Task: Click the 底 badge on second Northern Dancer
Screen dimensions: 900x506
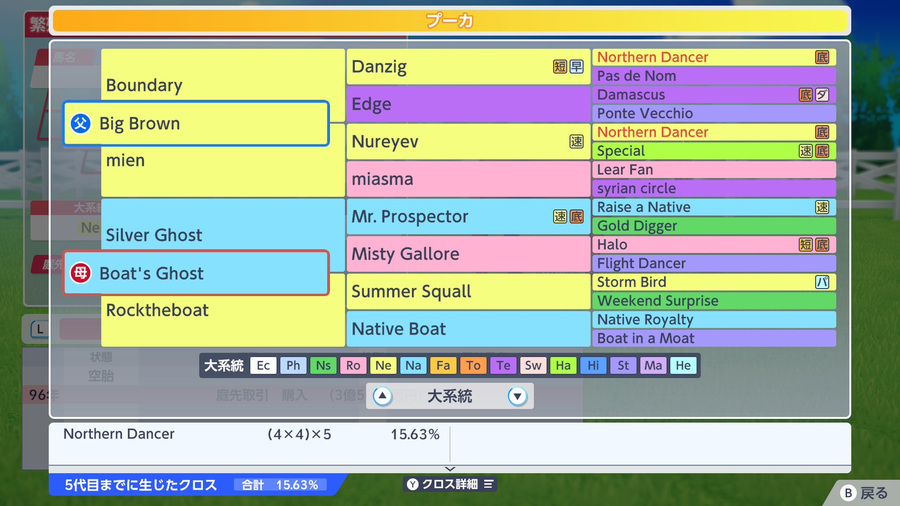Action: pyautogui.click(x=822, y=132)
